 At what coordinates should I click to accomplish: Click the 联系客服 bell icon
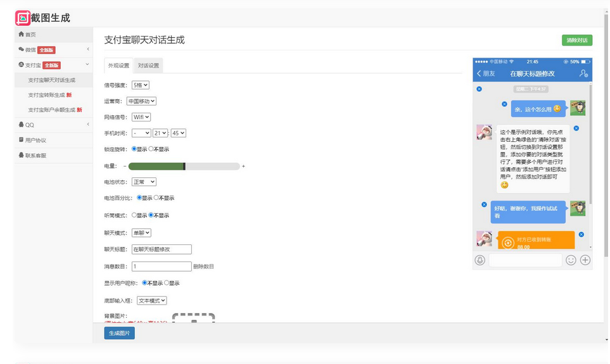click(21, 154)
